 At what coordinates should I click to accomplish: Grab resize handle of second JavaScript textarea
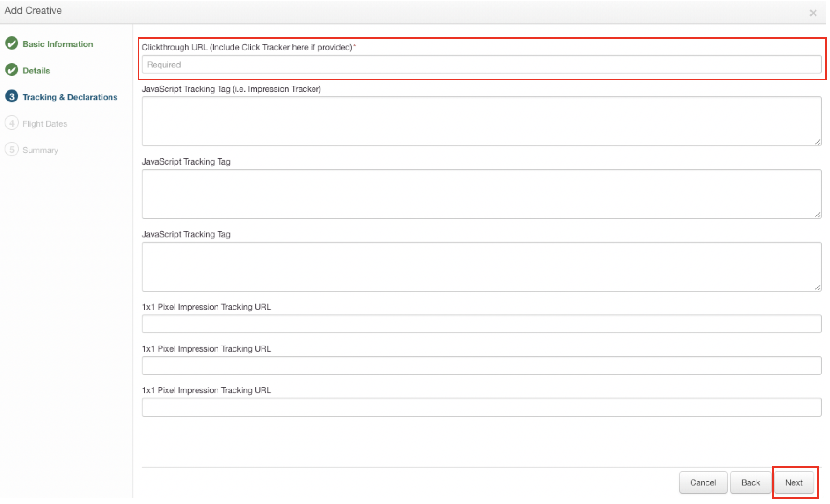817,215
